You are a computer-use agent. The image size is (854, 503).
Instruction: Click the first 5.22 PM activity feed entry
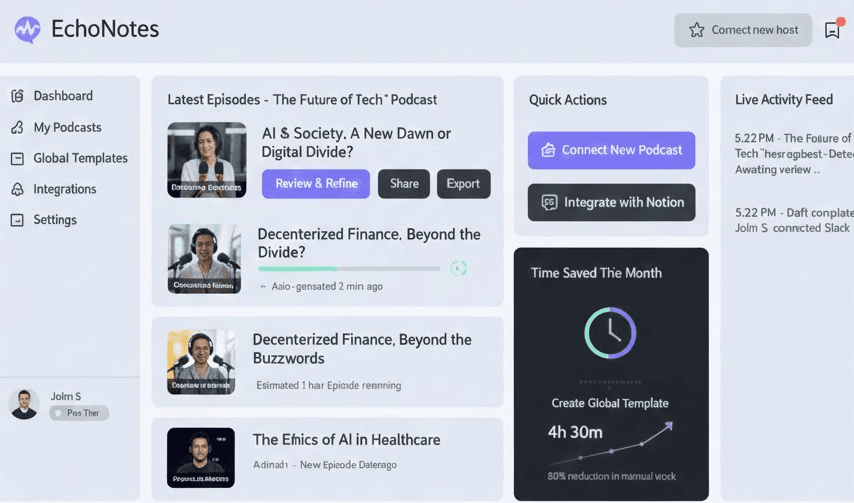794,154
